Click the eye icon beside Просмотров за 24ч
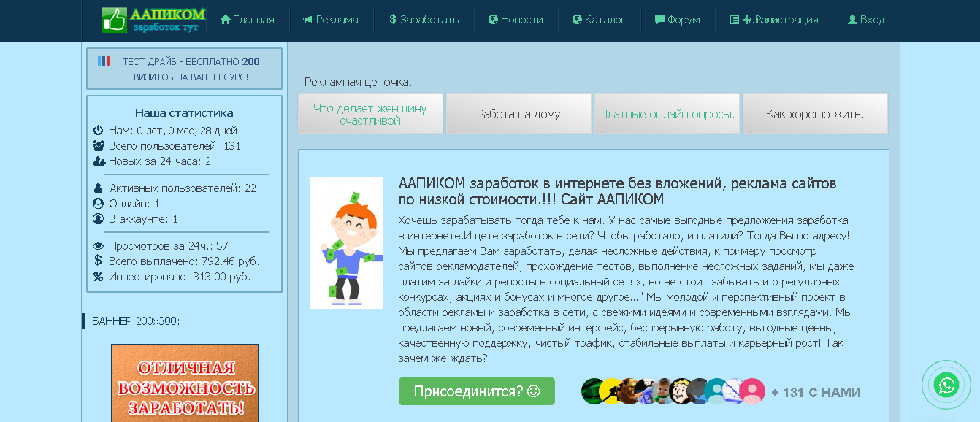This screenshot has height=422, width=980. (x=97, y=247)
